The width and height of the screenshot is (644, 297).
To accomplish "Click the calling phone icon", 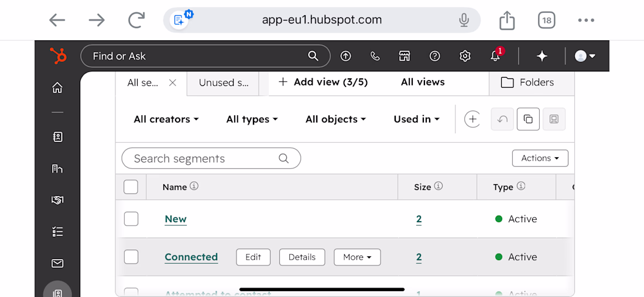I will 375,56.
